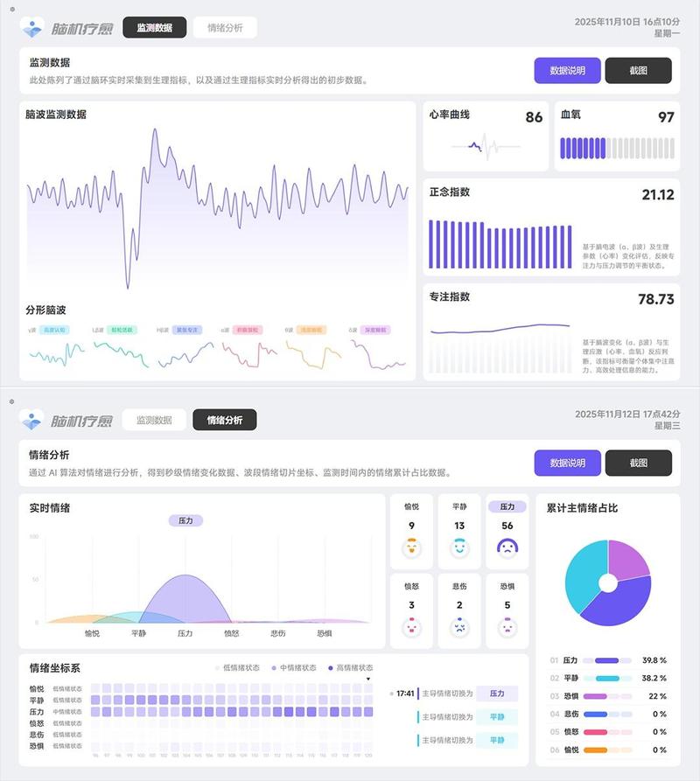Click the 悲伤 sad face emoji icon
700x781 pixels.
tap(459, 627)
